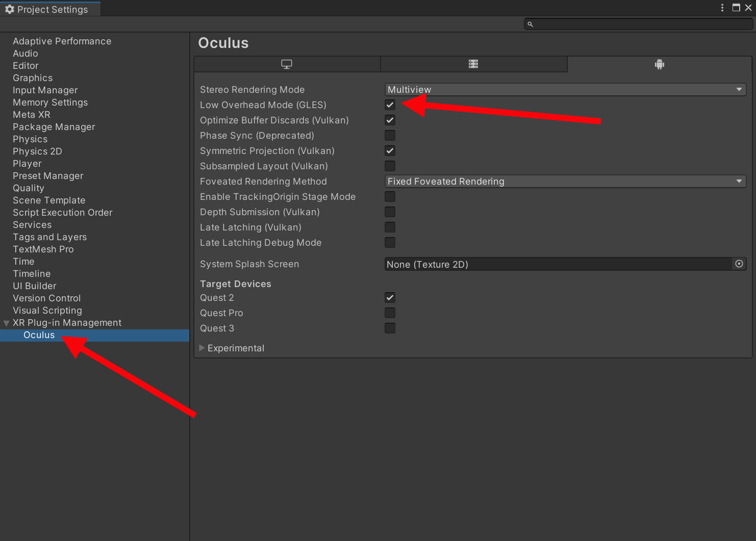
Task: Check the Quest 3 target device
Action: [x=390, y=328]
